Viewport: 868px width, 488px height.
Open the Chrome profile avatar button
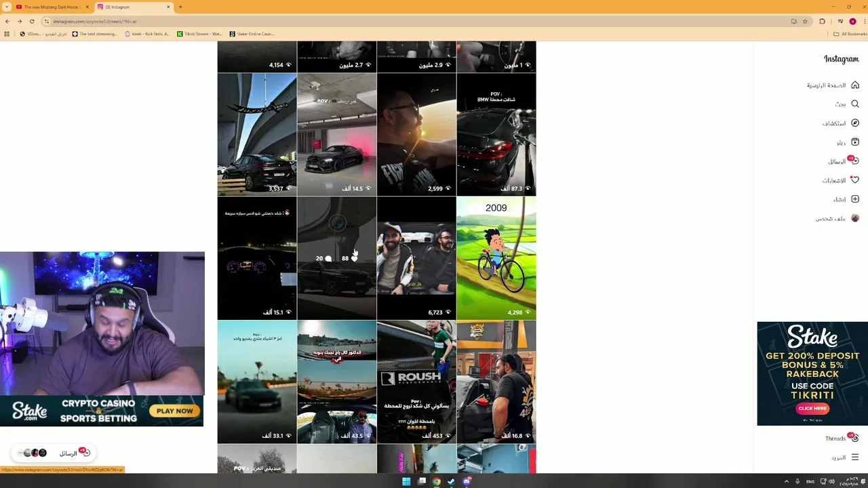tap(852, 21)
